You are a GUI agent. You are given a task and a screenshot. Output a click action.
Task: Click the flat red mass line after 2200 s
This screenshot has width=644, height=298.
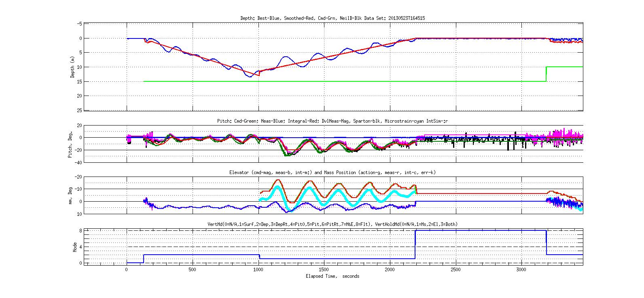tap(481, 194)
